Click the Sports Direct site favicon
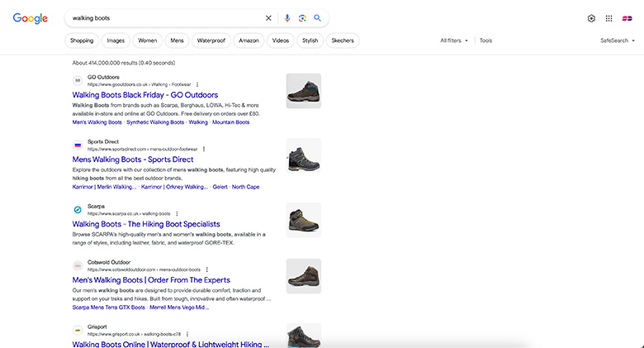 [x=78, y=145]
